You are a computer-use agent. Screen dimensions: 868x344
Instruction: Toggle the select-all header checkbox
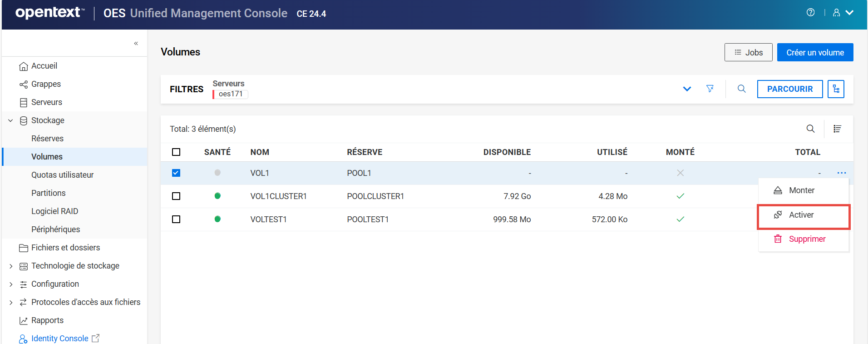click(x=176, y=152)
